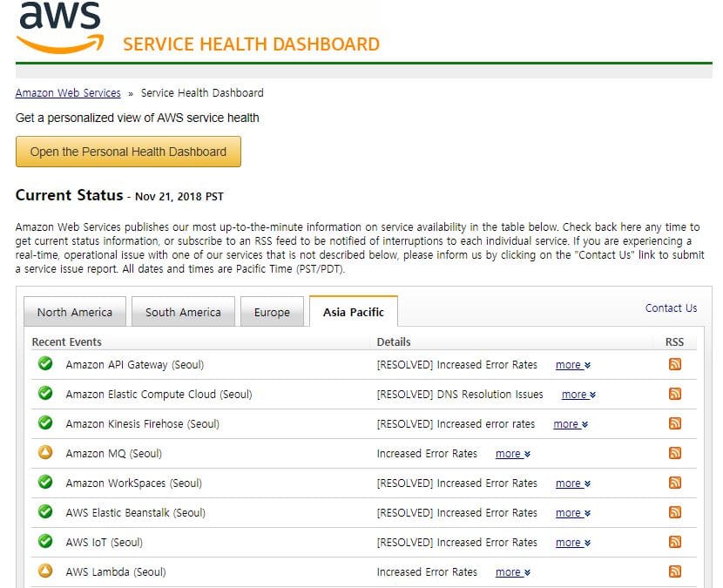This screenshot has height=588, width=723.
Task: Open the Personal Health Dashboard
Action: [128, 152]
